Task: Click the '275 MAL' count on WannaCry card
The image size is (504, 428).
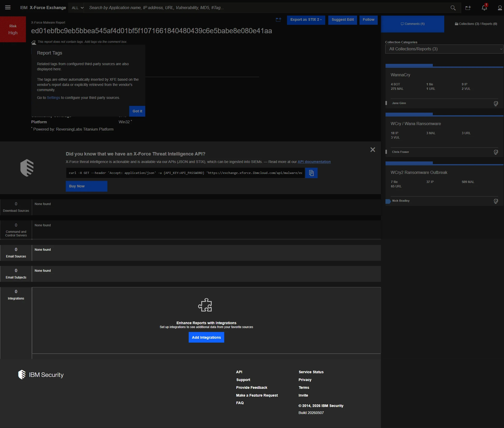Action: click(x=397, y=89)
